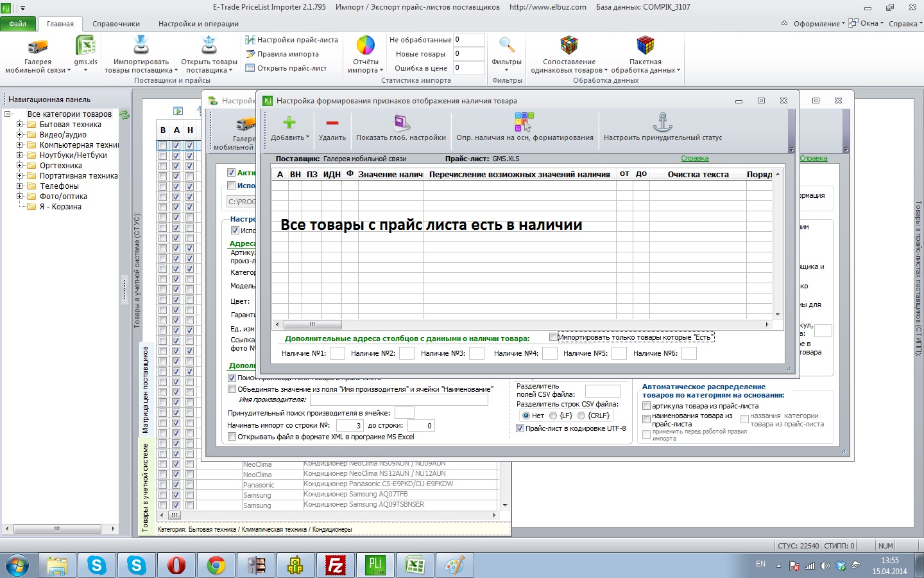Click the Наличие №6 input field
This screenshot has width=924, height=578.
click(689, 353)
